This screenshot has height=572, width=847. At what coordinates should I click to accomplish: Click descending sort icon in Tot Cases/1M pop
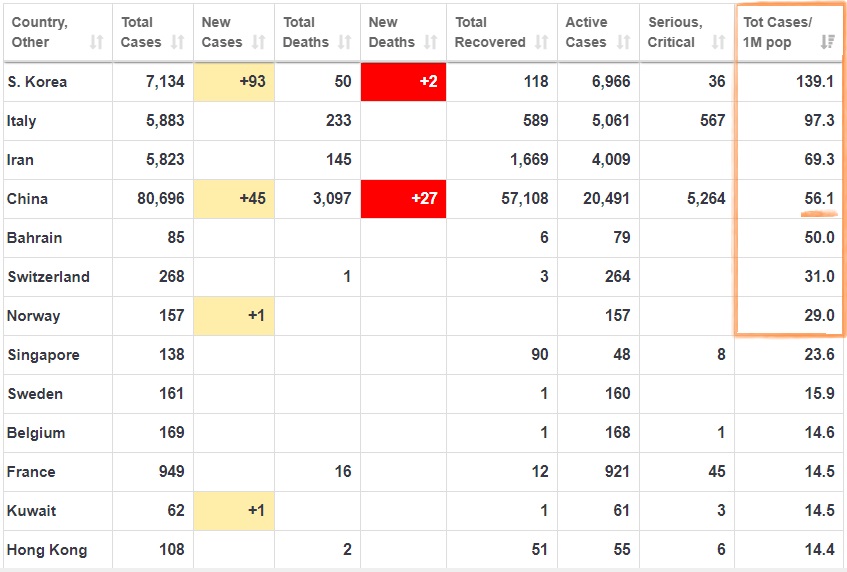827,42
